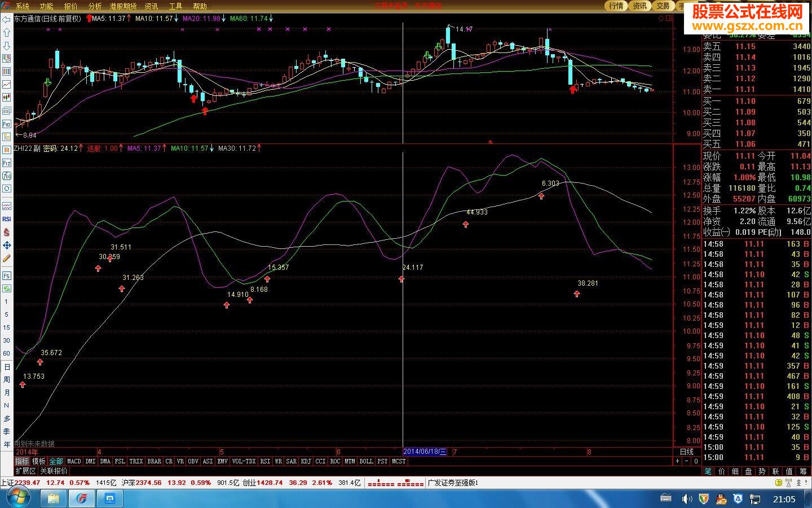Select the KDJ indicator tab
Image resolution: width=812 pixels, height=508 pixels.
(x=306, y=461)
